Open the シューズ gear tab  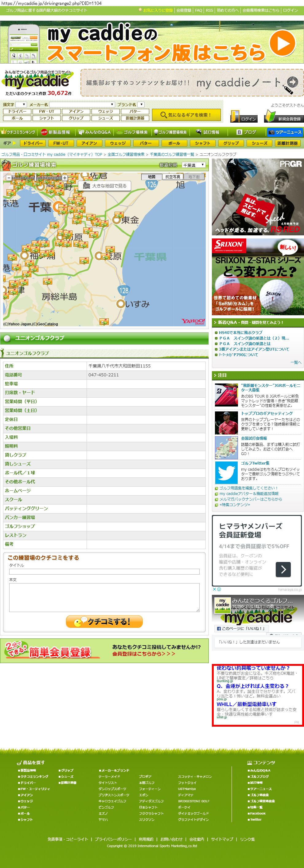(259, 143)
